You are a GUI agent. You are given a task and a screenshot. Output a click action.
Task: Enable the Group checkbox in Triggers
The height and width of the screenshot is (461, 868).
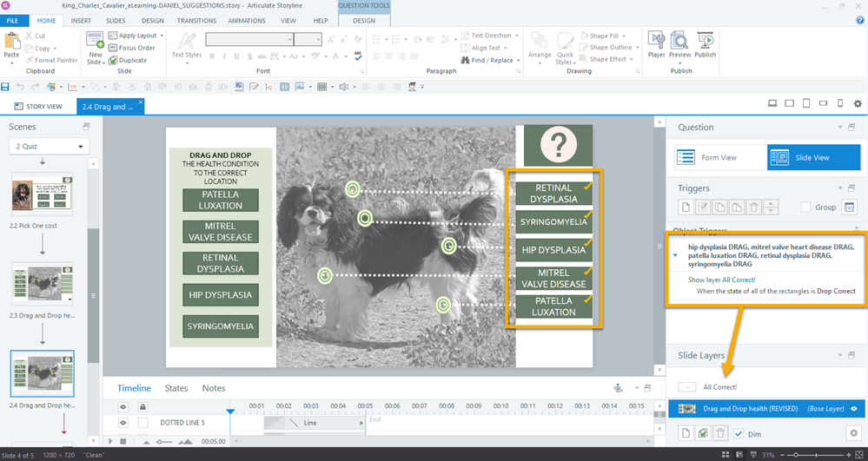(x=806, y=207)
